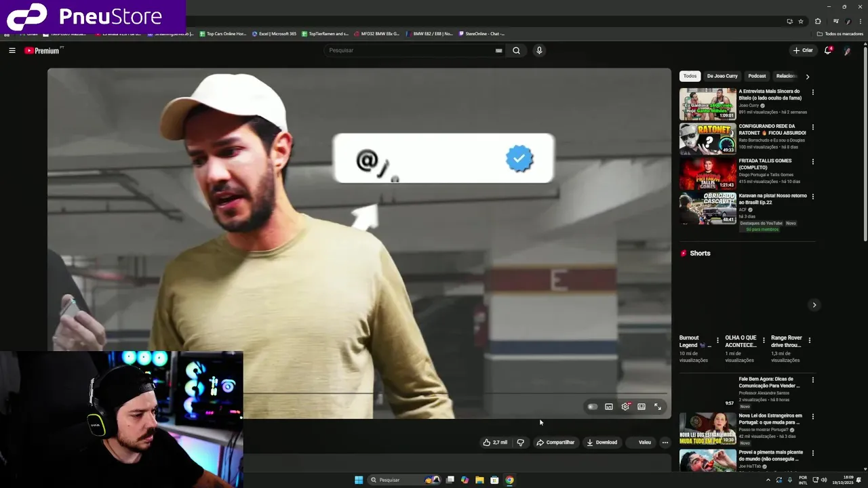The image size is (868, 488).
Task: Select the 'Todos' filter chip
Action: tap(690, 76)
